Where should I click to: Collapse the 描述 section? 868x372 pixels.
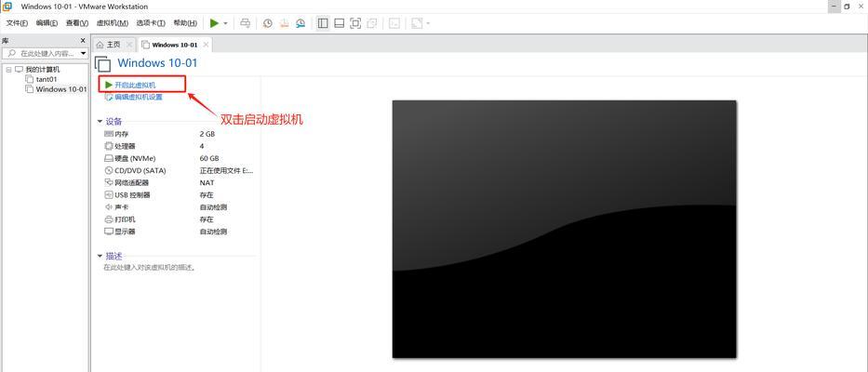(100, 256)
